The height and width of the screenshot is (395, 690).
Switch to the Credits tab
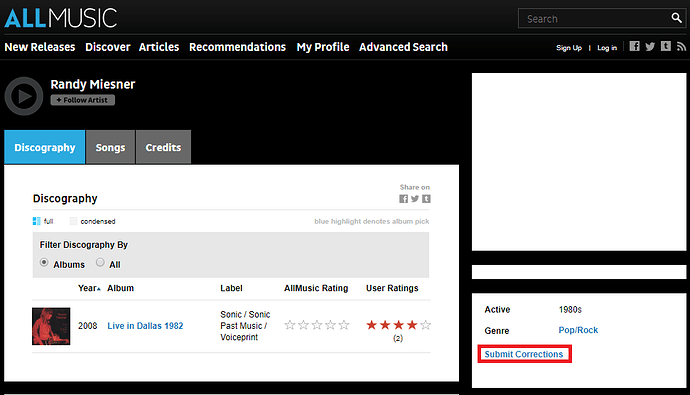point(163,147)
